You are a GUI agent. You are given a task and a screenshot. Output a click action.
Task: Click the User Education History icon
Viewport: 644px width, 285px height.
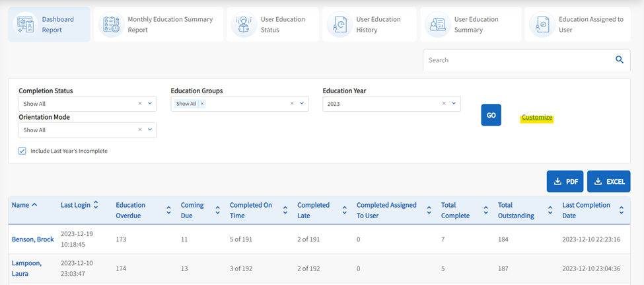[340, 25]
